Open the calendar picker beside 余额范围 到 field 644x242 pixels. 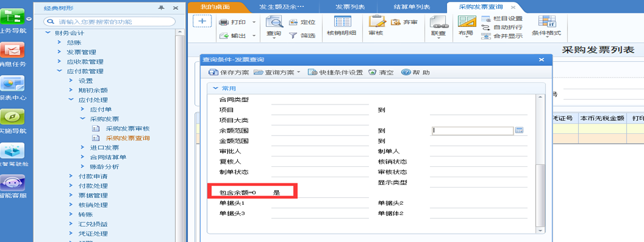(519, 130)
